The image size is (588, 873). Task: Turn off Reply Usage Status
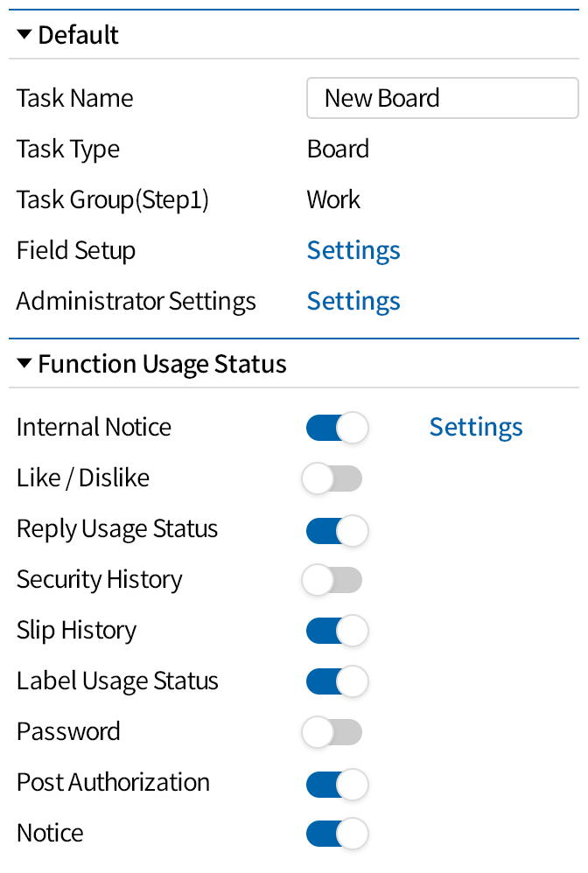pyautogui.click(x=337, y=529)
